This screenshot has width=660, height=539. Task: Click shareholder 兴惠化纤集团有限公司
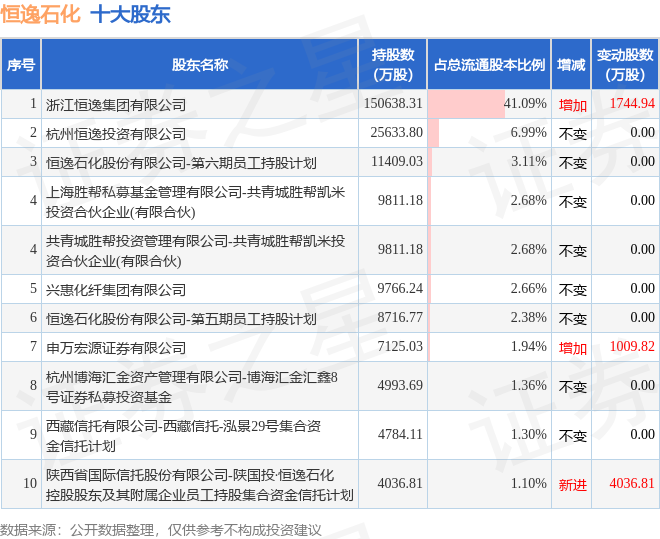coord(116,289)
